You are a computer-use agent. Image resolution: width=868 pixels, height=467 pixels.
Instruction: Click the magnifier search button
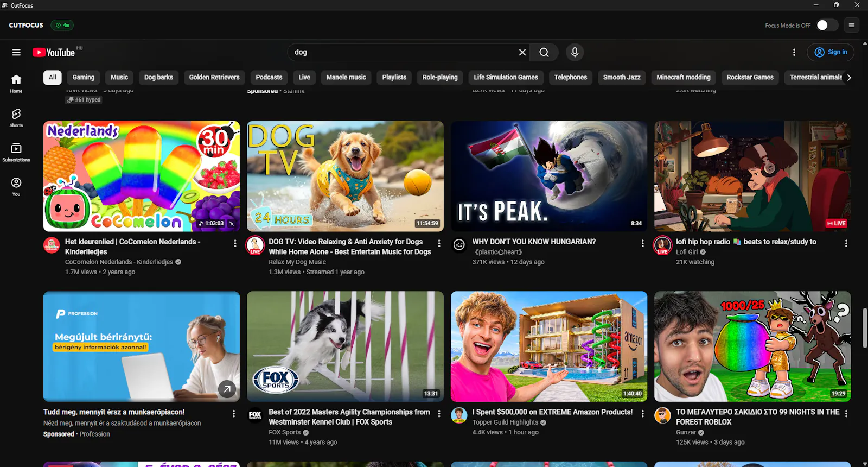544,52
